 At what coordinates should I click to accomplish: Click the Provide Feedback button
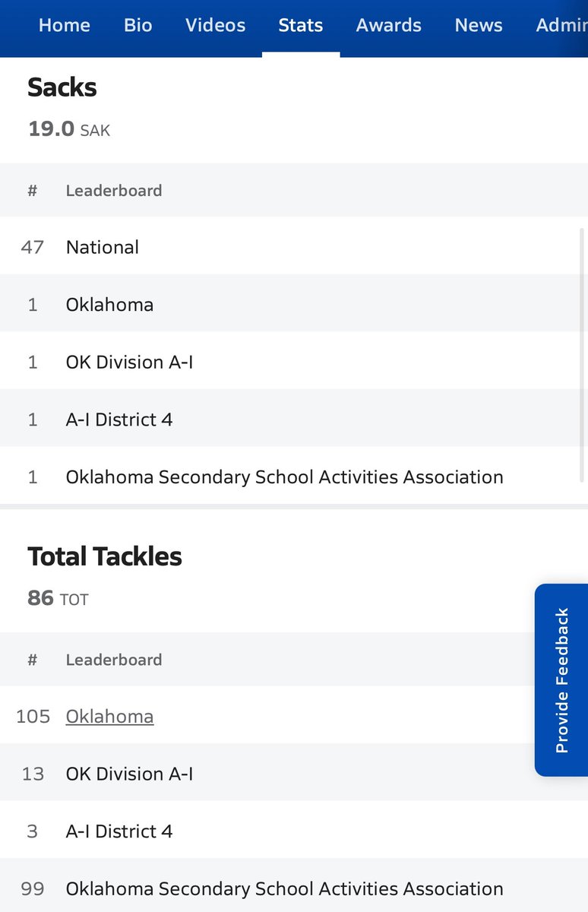(561, 680)
